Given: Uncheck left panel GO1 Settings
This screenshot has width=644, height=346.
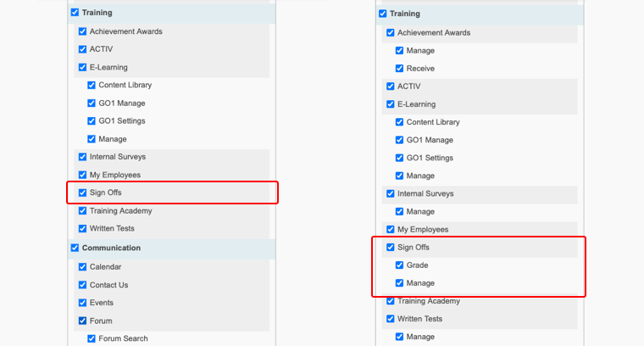Looking at the screenshot, I should tap(92, 120).
